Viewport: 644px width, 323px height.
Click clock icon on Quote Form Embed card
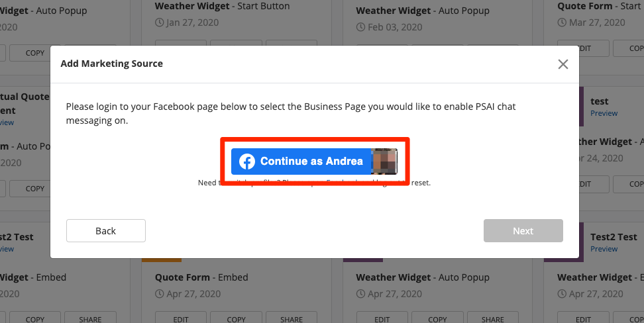tap(159, 293)
